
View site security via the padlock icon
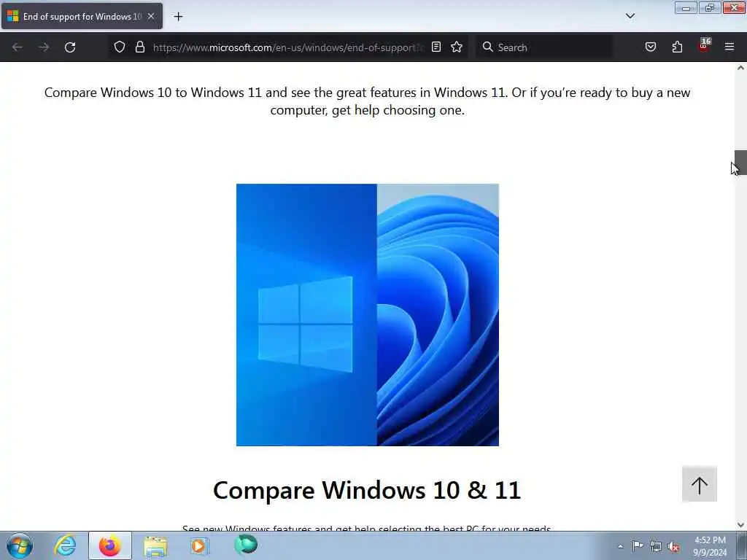pyautogui.click(x=139, y=47)
